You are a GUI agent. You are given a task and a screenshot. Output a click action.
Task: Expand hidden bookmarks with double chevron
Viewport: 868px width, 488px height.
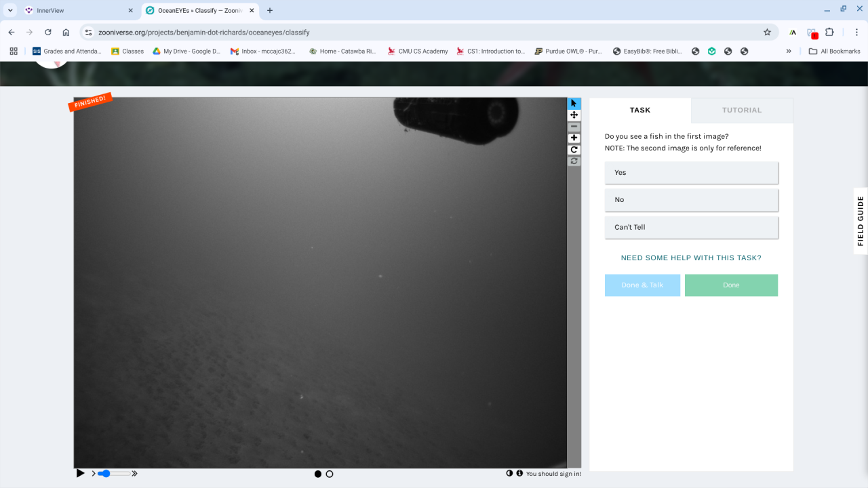(x=789, y=51)
